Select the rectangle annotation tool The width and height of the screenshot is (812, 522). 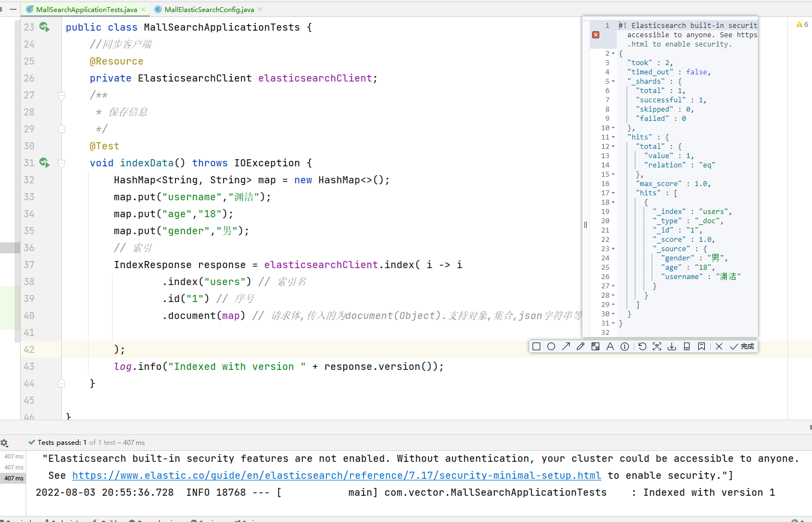(536, 346)
